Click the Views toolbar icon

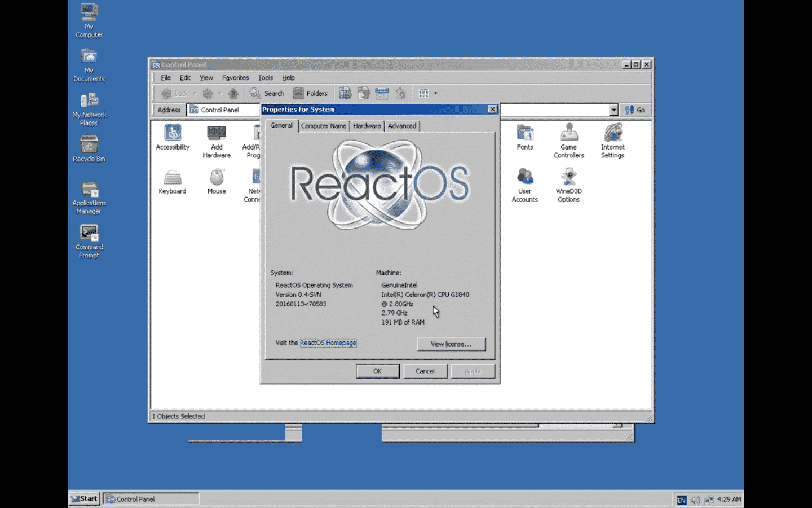[423, 94]
